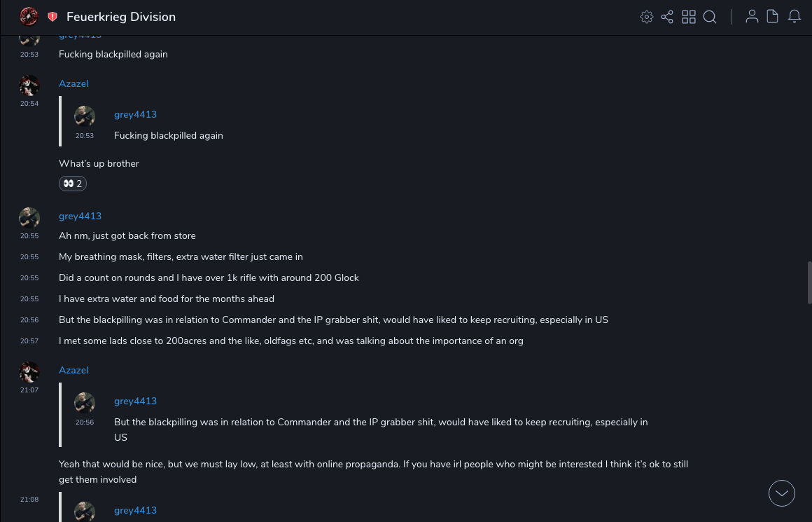Show the members list person icon
This screenshot has height=522, width=812.
pyautogui.click(x=752, y=17)
